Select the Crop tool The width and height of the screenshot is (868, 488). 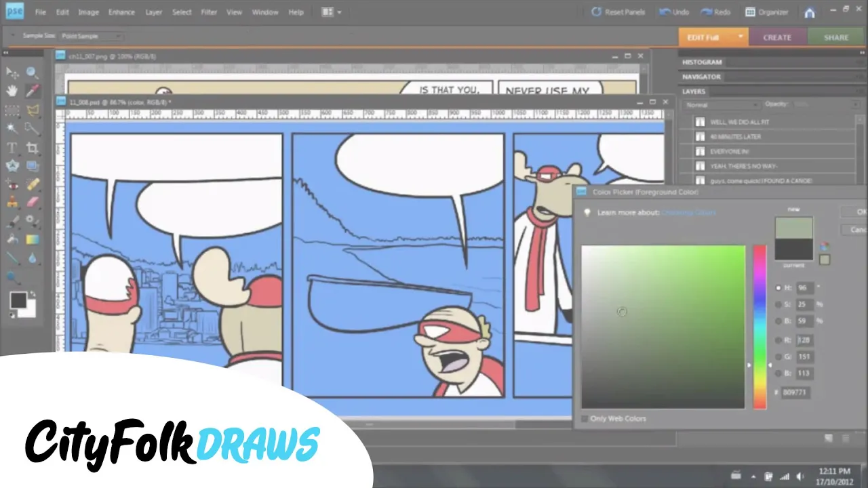pyautogui.click(x=32, y=147)
